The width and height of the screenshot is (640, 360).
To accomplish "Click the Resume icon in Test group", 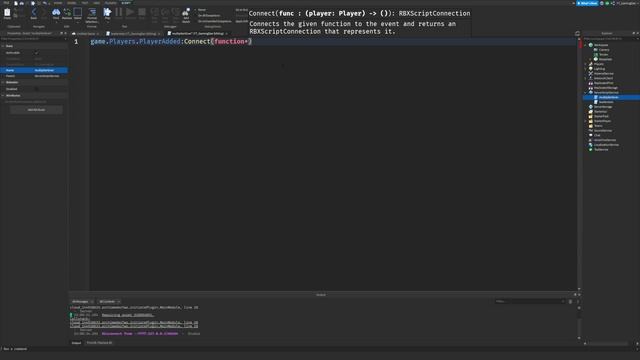I will (130, 13).
